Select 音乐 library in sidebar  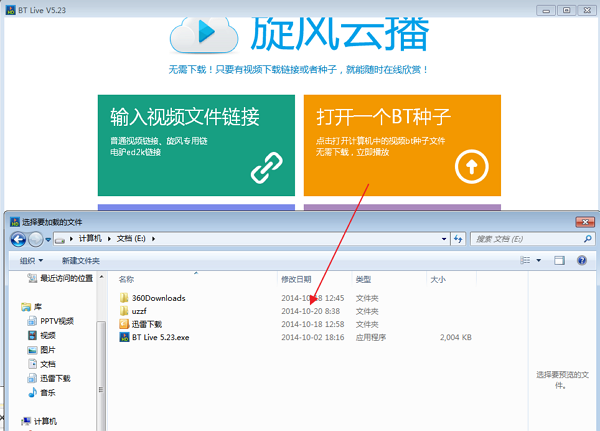(48, 393)
